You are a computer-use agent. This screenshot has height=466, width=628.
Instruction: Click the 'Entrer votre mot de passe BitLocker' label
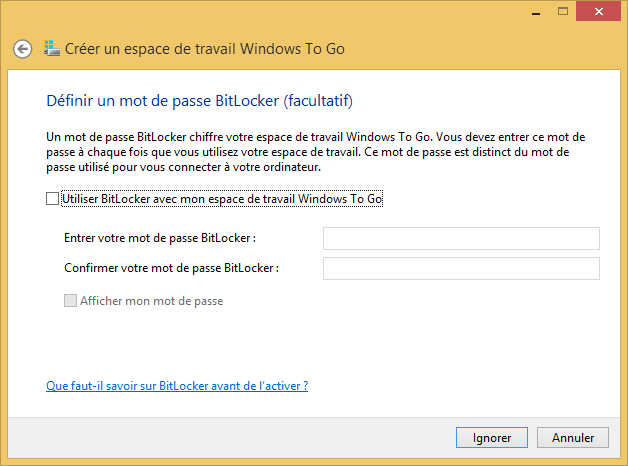pyautogui.click(x=160, y=238)
